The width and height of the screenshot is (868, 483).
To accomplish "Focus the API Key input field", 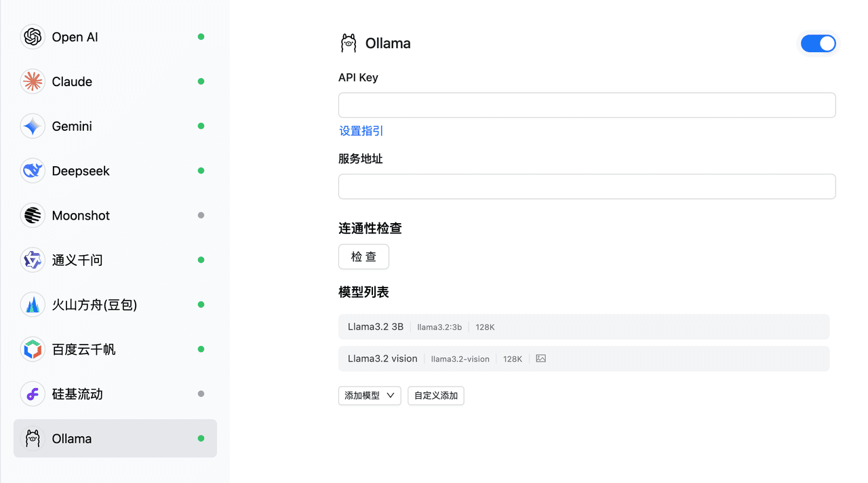I will click(x=587, y=105).
